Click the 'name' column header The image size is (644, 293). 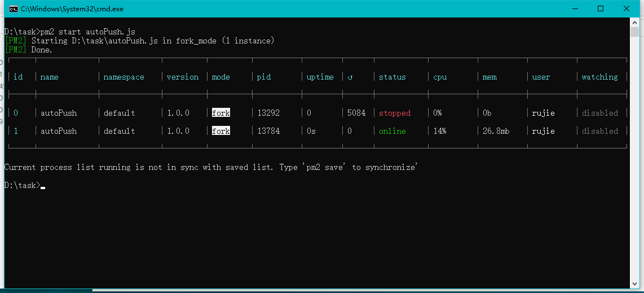click(49, 77)
